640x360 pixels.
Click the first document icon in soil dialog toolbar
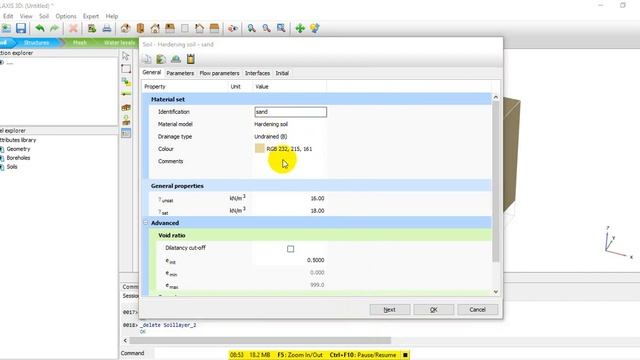click(147, 59)
